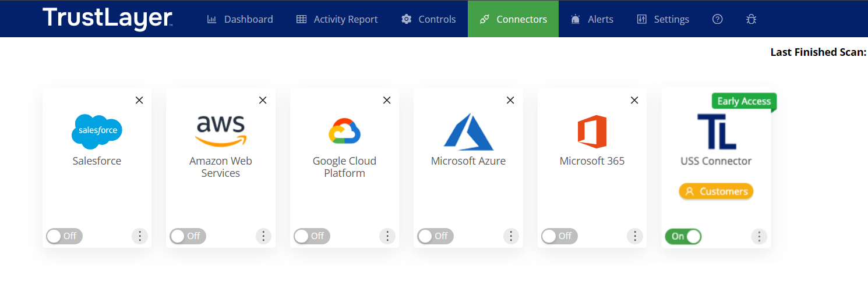The width and height of the screenshot is (868, 306).
Task: Remove the Salesforce connector card
Action: tap(139, 100)
